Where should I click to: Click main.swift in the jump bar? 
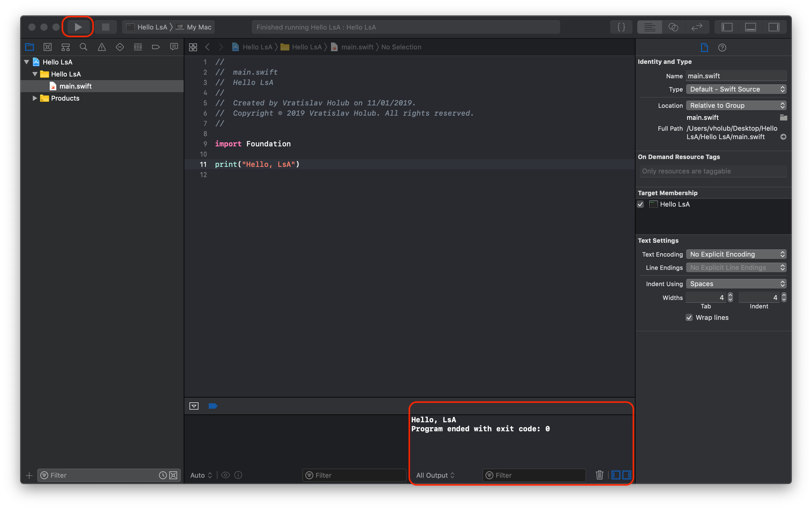click(352, 47)
